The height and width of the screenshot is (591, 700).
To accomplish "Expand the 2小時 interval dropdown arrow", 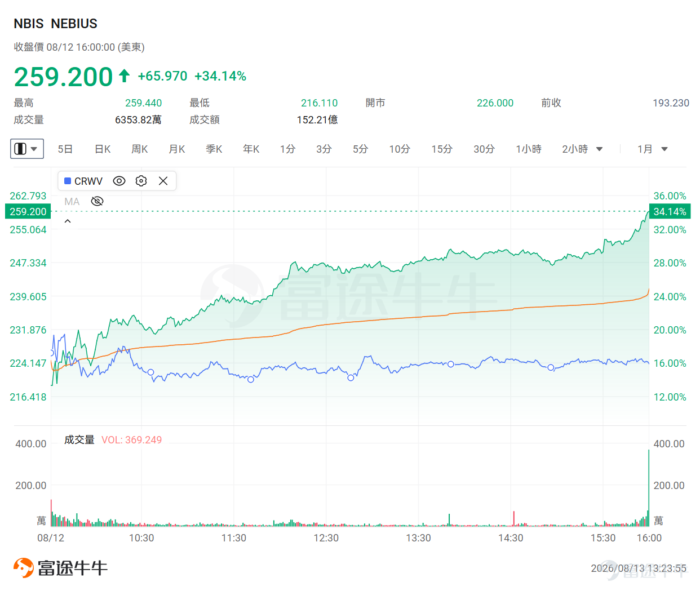I will pos(599,149).
